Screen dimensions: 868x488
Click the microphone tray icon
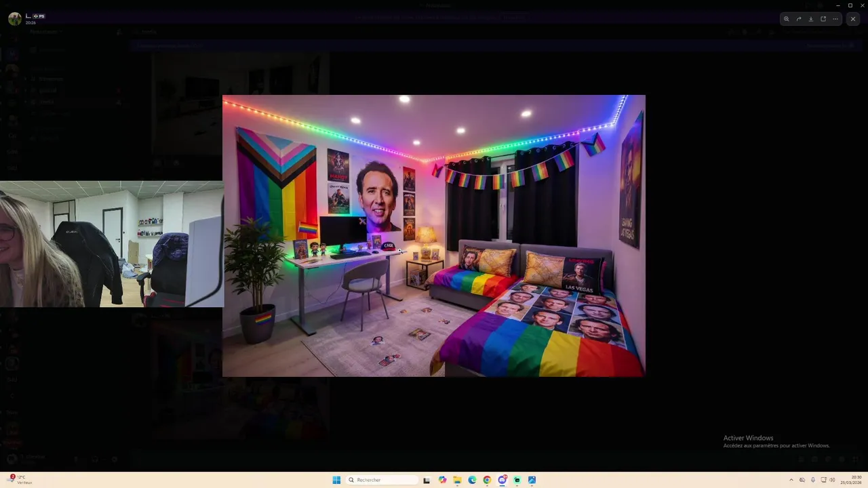pos(813,480)
